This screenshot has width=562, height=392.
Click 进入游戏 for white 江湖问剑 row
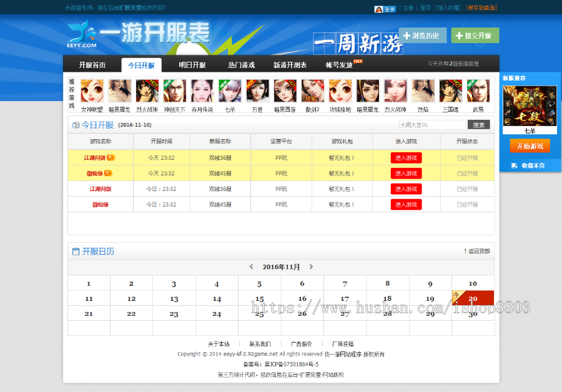pos(406,189)
